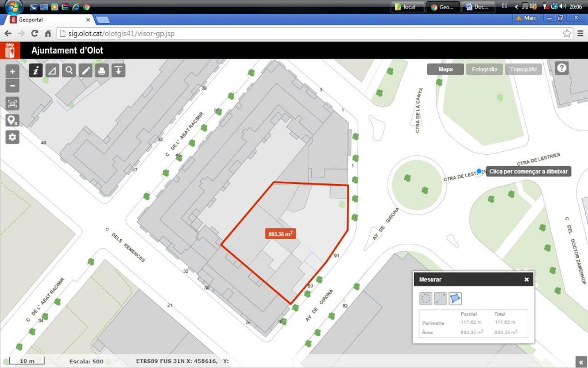Click the download arrow icon
The width and height of the screenshot is (588, 368).
click(x=118, y=70)
